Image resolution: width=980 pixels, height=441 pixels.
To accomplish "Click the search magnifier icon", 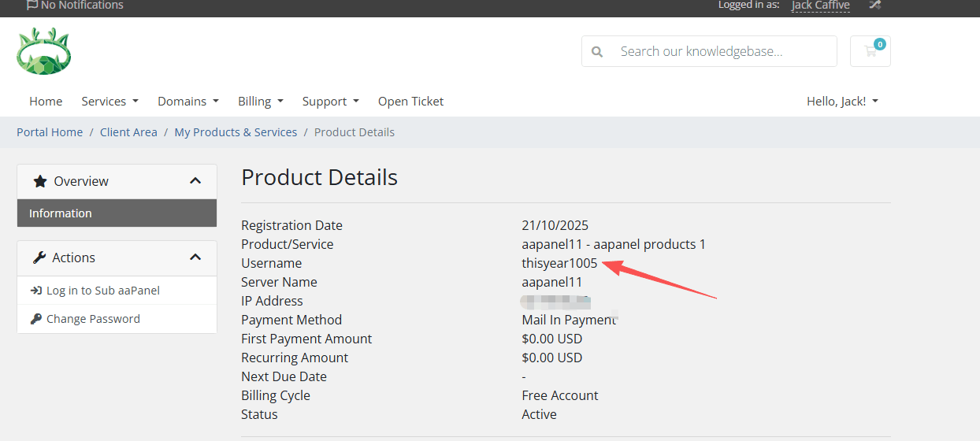I will (597, 52).
